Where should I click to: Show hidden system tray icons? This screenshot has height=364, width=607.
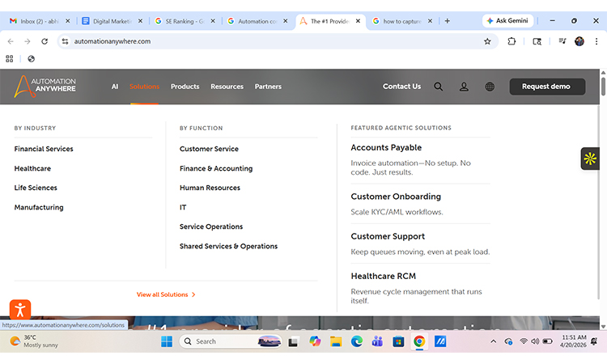(x=493, y=341)
